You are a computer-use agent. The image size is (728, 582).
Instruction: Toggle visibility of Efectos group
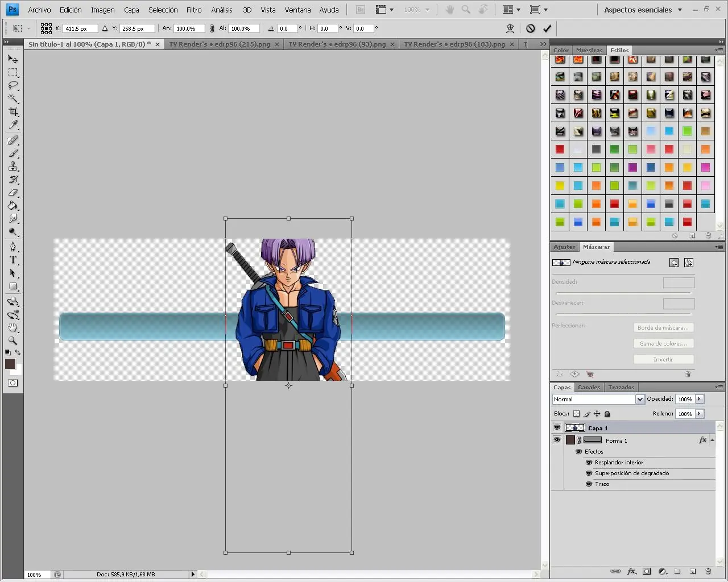(579, 452)
